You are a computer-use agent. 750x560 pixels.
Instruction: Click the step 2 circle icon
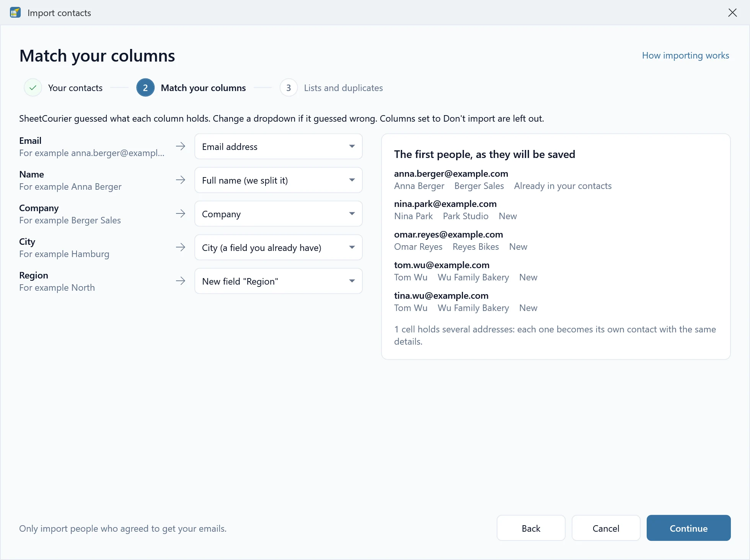145,88
